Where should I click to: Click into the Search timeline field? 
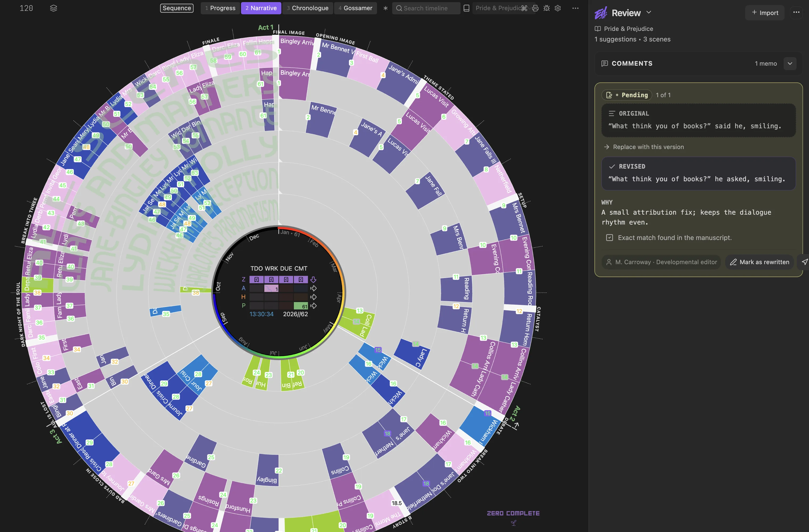(x=426, y=8)
